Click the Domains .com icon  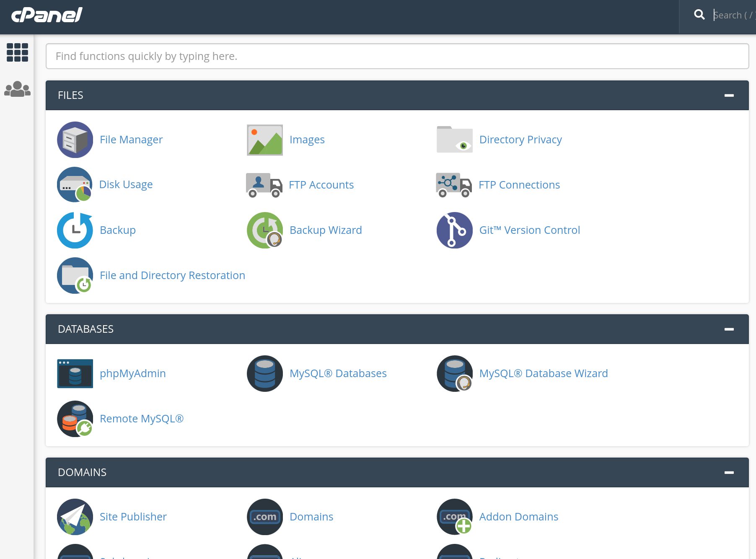[265, 517]
